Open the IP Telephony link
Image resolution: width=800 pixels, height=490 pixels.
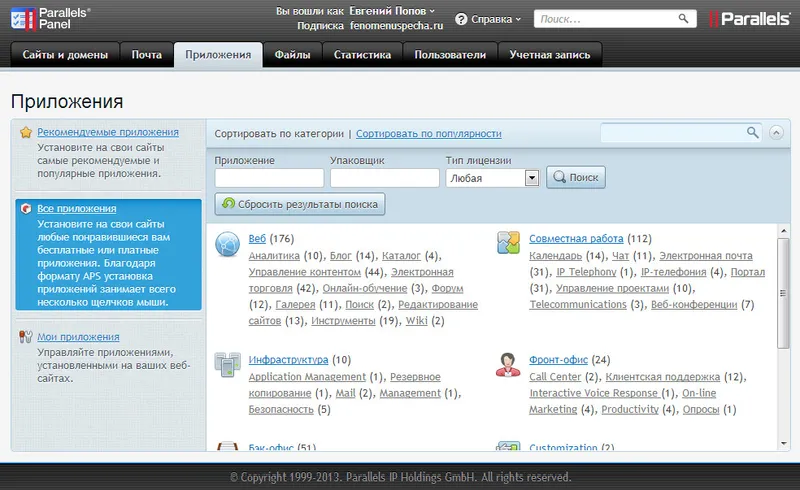click(x=586, y=272)
